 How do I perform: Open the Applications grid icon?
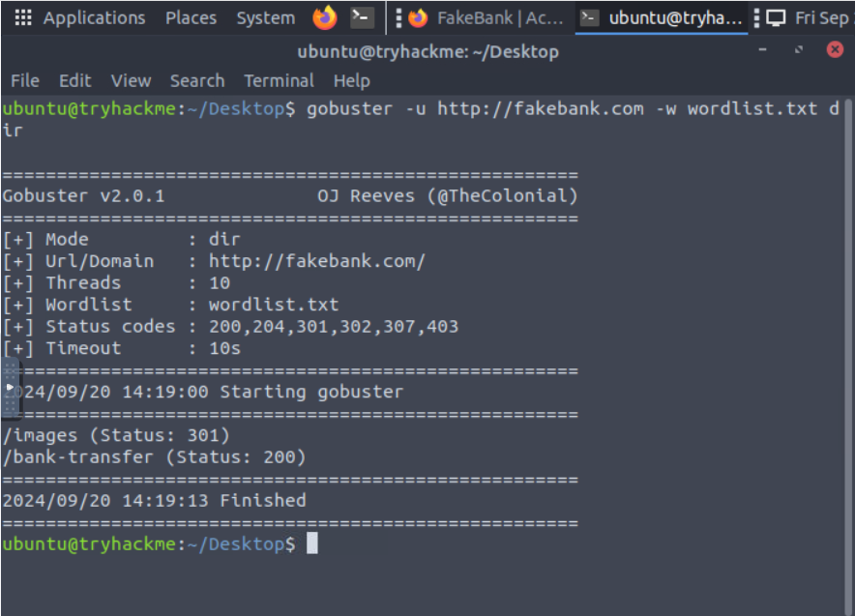[23, 17]
